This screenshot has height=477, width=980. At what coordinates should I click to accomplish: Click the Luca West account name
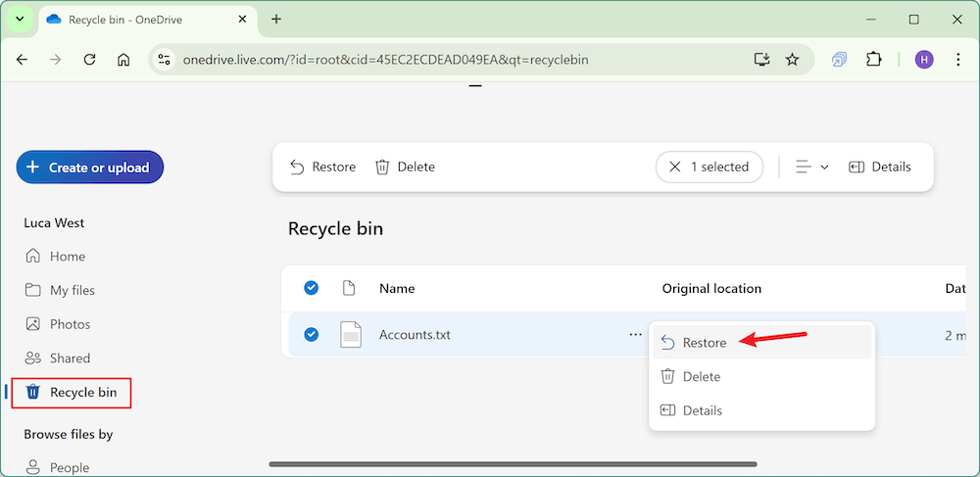pyautogui.click(x=54, y=223)
